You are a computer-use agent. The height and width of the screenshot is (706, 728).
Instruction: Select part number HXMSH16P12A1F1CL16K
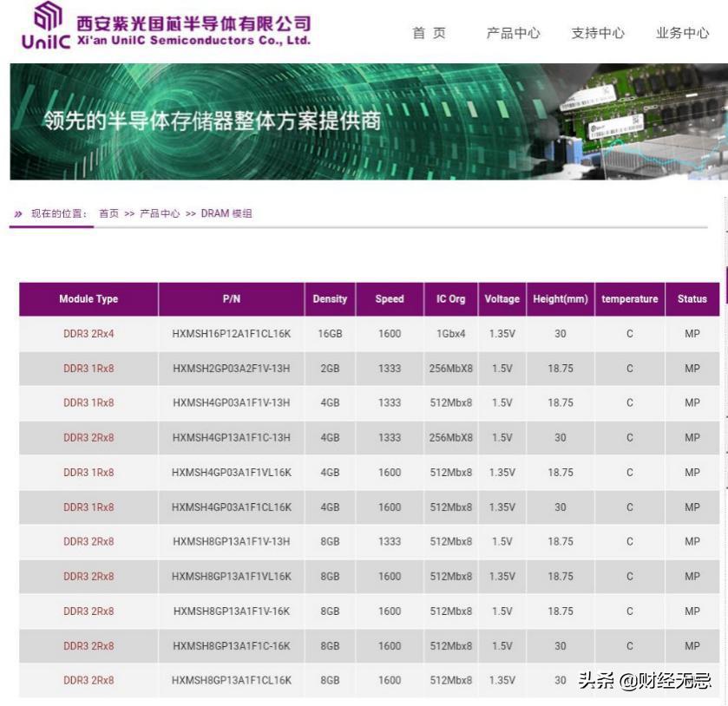[x=231, y=333]
